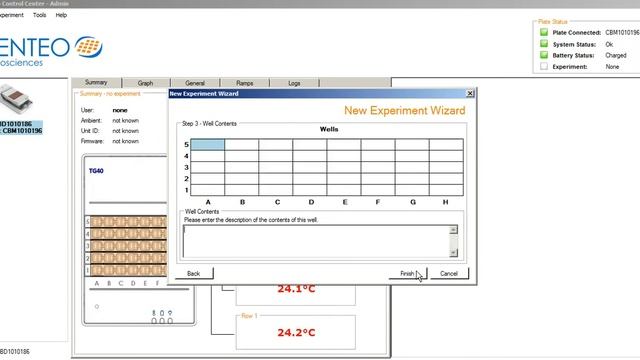Viewport: 640px width, 360px height.
Task: Click the Ambient 'not known' value
Action: tap(126, 121)
